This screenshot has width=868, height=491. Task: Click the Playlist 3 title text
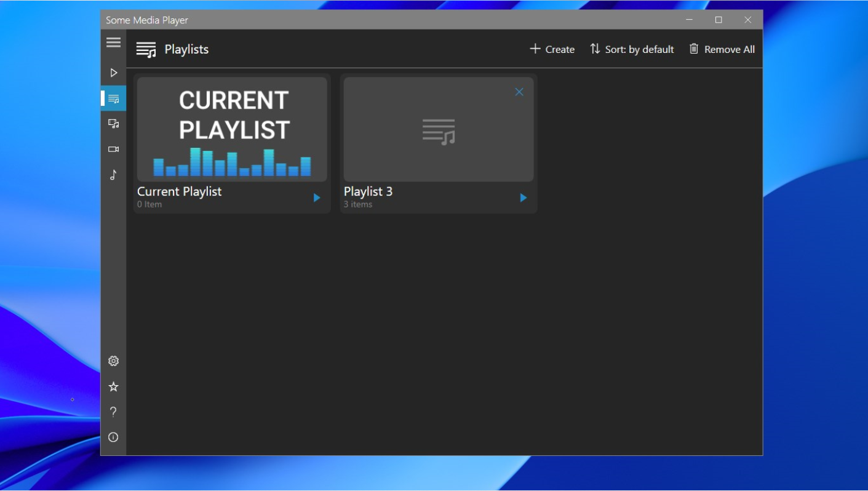(x=368, y=191)
